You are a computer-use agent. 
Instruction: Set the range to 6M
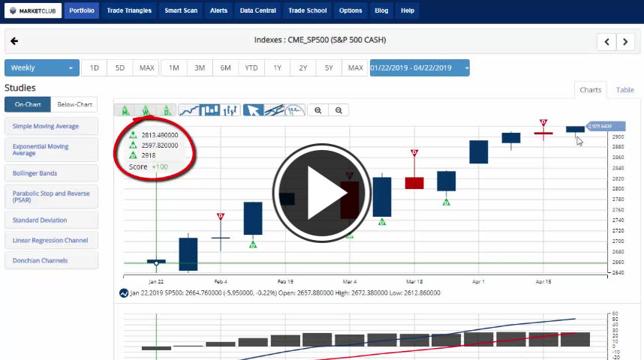[225, 67]
